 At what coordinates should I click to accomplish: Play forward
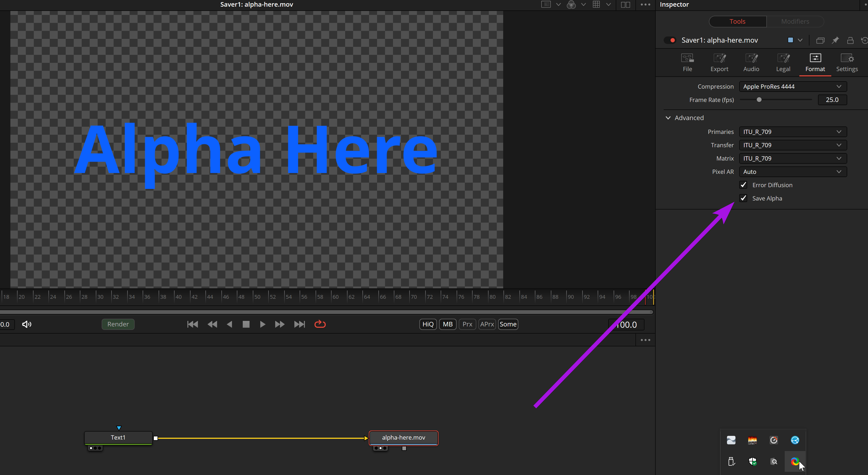pos(262,324)
